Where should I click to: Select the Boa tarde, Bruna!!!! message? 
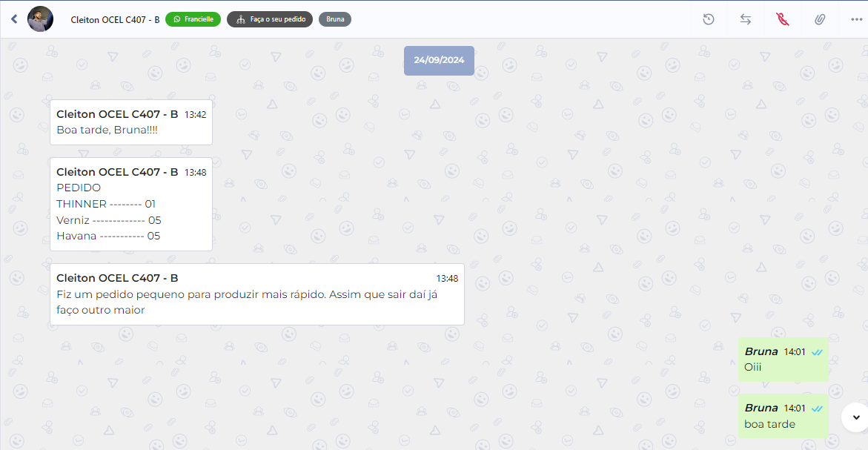(130, 122)
